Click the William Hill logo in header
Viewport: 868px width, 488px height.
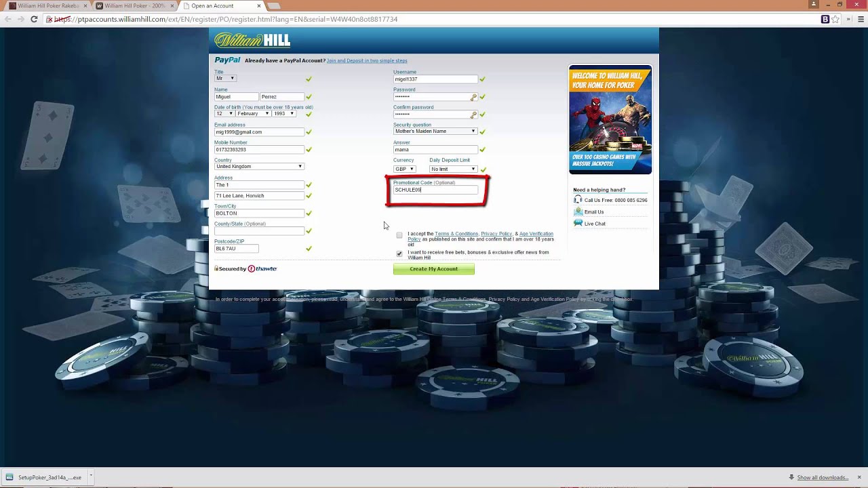click(252, 41)
